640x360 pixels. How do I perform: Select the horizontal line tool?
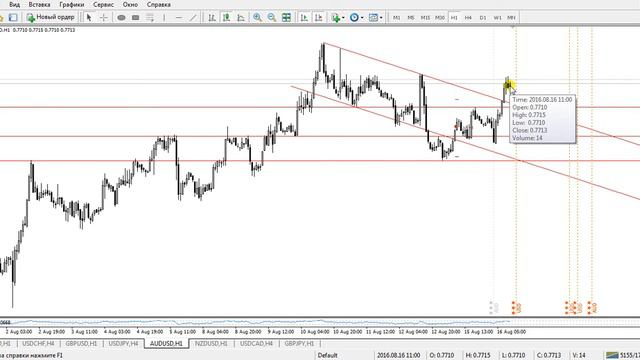click(x=178, y=18)
